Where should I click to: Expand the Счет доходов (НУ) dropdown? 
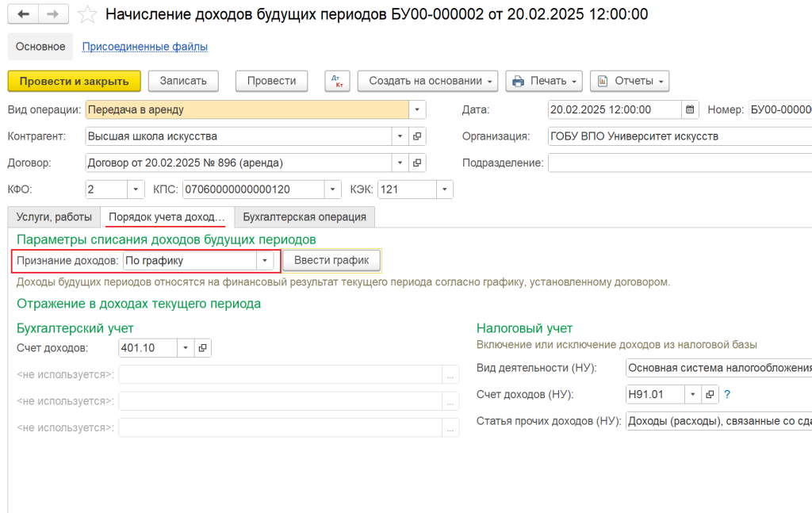pyautogui.click(x=692, y=394)
